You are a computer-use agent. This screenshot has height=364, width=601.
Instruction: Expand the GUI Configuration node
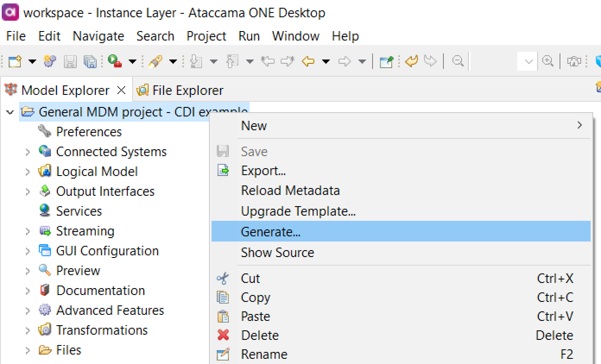click(x=28, y=251)
